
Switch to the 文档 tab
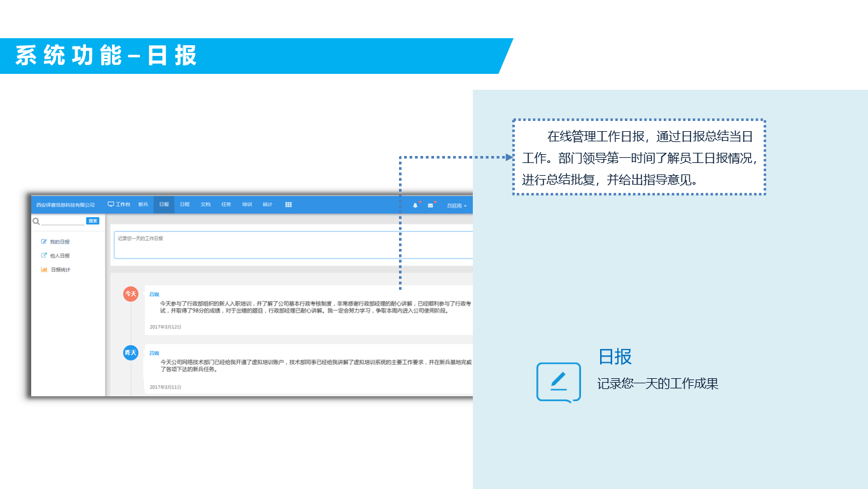(206, 204)
